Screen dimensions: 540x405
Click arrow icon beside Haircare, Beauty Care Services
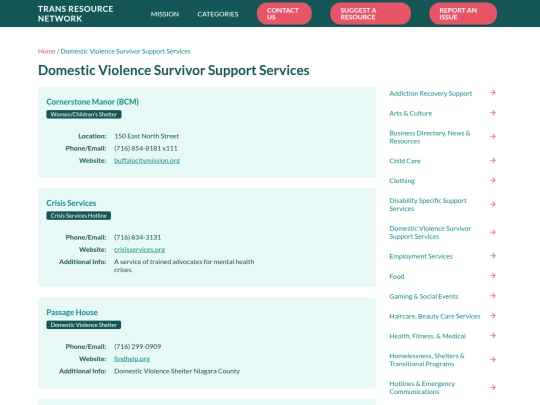tap(493, 316)
